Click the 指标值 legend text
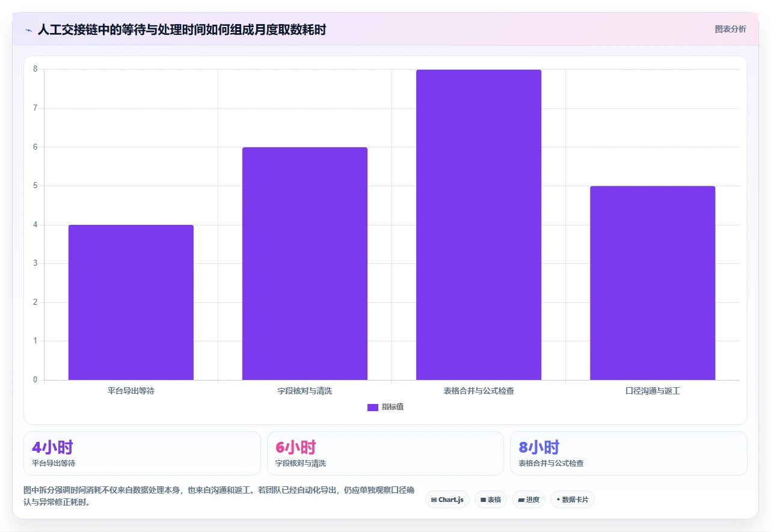771x532 pixels. 393,407
